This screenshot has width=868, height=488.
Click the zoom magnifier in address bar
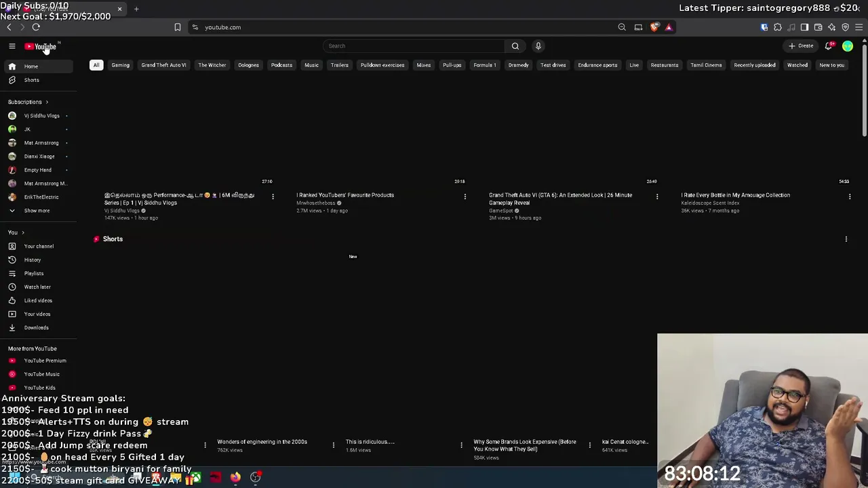coord(622,27)
